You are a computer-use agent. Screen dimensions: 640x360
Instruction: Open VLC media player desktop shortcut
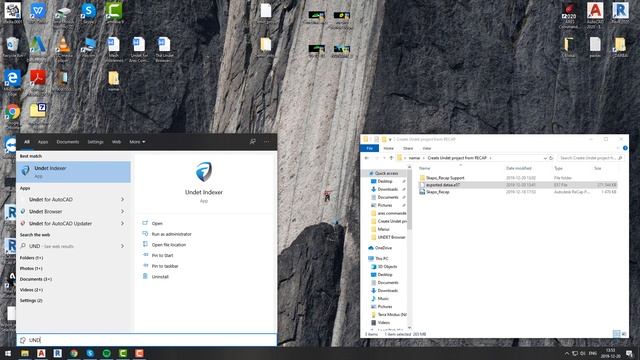pyautogui.click(x=63, y=47)
